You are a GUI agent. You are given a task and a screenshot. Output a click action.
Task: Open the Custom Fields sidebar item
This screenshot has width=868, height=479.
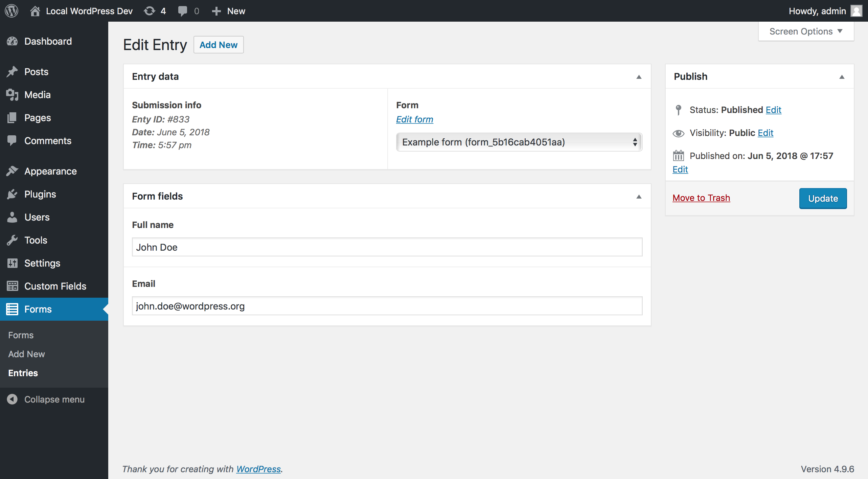point(55,286)
